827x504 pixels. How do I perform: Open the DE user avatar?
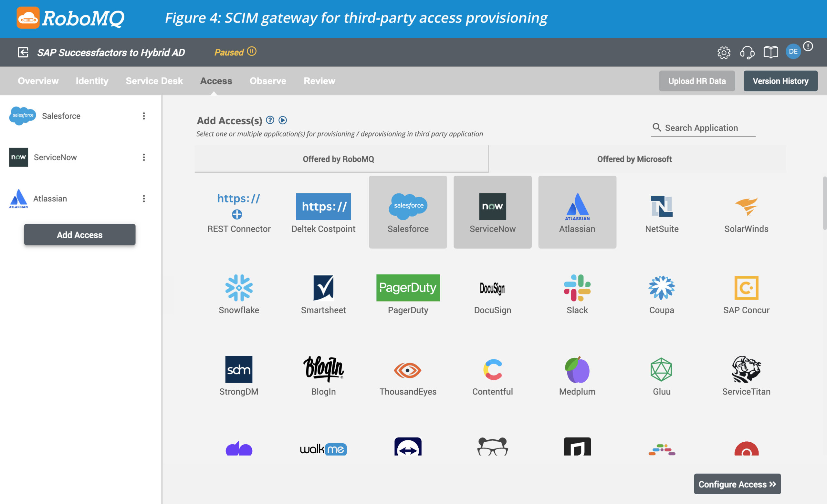point(793,52)
